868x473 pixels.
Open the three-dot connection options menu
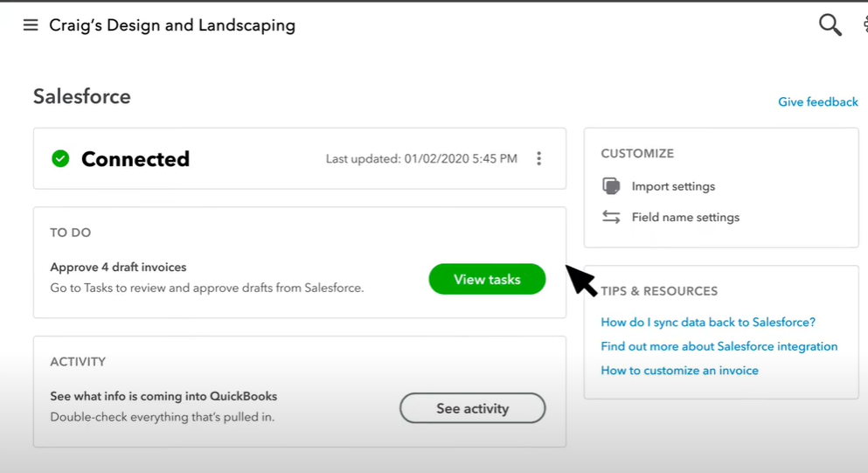point(538,159)
